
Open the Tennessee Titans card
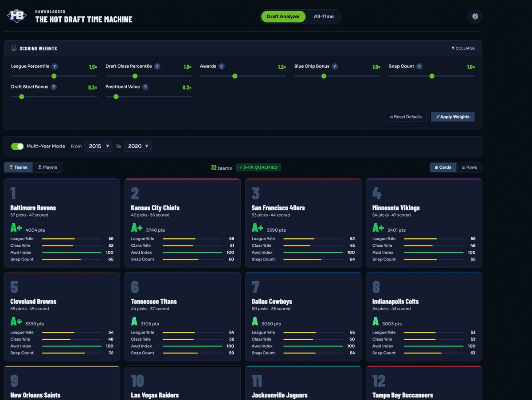183,317
